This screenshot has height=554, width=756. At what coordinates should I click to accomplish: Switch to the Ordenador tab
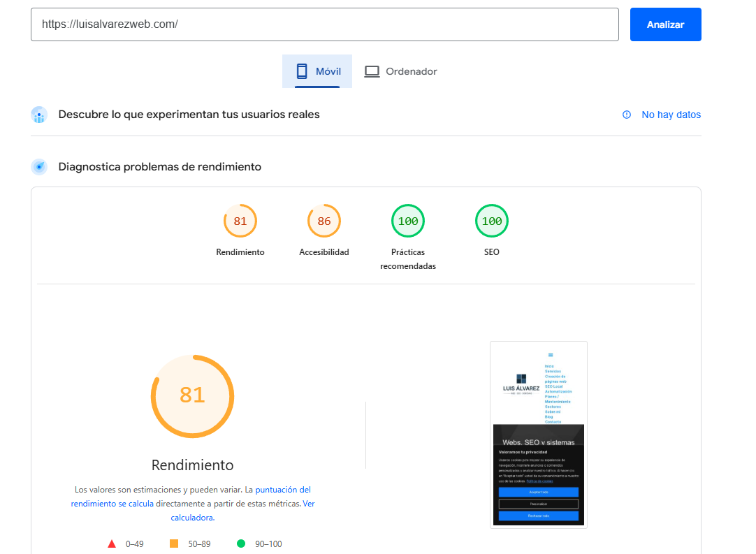[x=401, y=71]
